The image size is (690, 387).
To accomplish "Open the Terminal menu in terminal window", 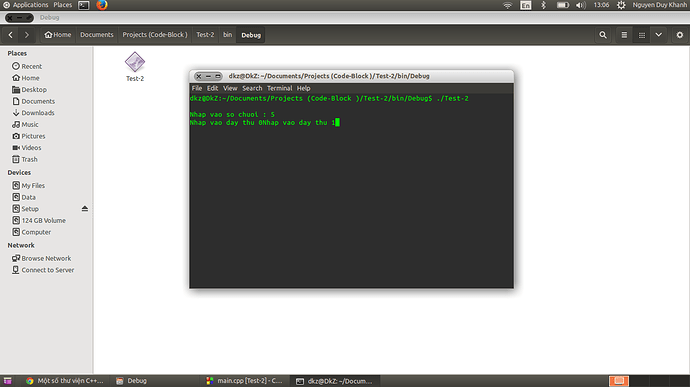I will click(x=279, y=88).
